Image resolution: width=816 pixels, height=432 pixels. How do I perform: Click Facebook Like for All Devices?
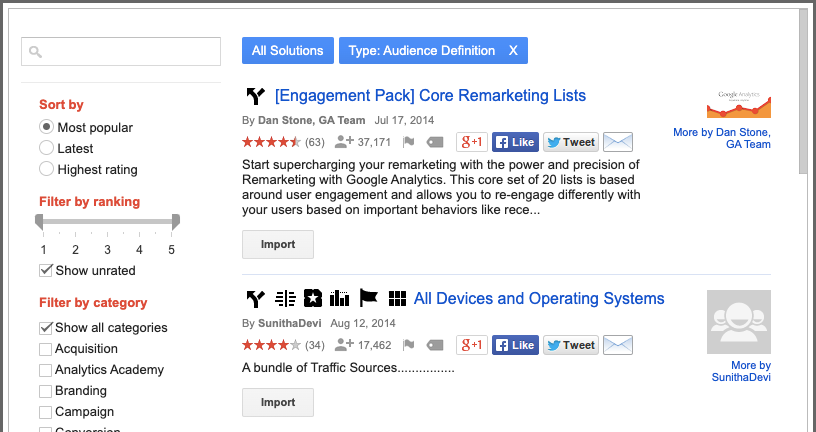tap(515, 345)
